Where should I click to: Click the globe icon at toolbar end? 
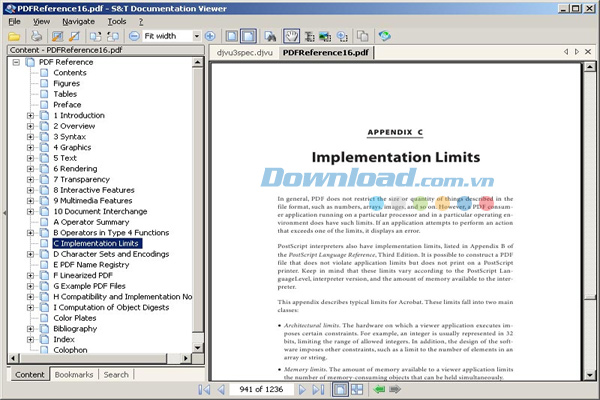(385, 36)
